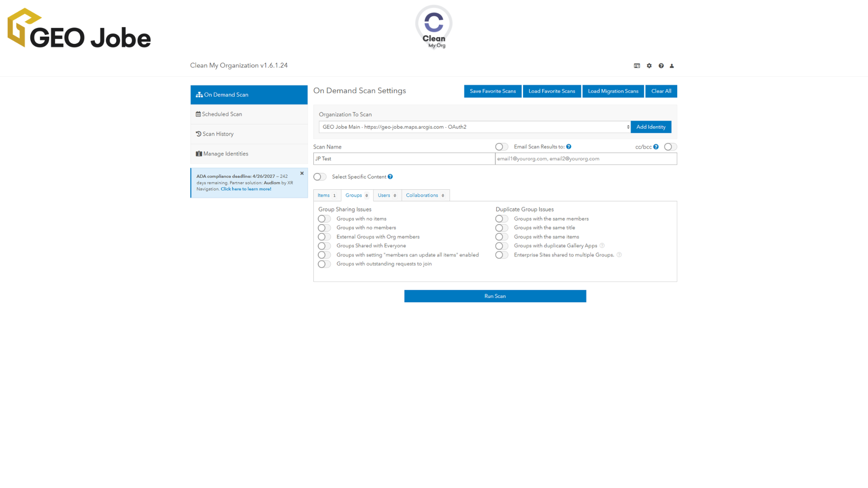This screenshot has width=868, height=488.
Task: Enable Groups with the same title
Action: click(x=501, y=228)
